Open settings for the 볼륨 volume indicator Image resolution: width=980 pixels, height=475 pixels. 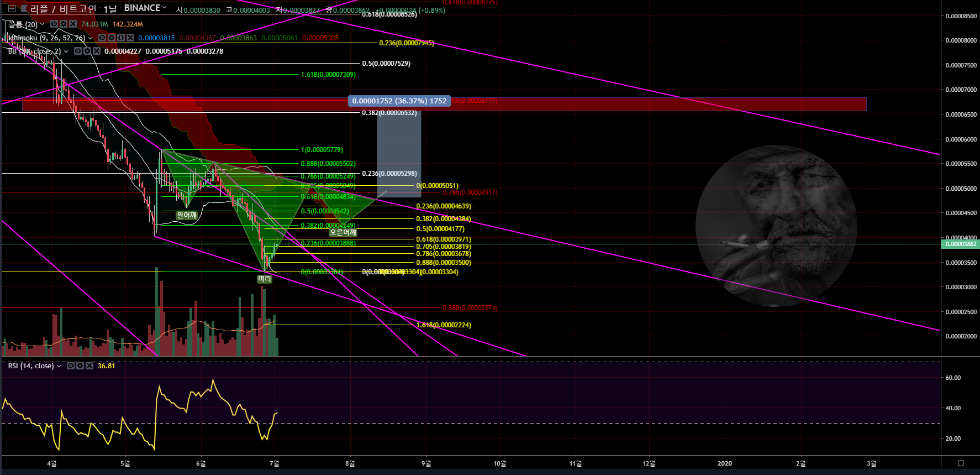pyautogui.click(x=64, y=24)
